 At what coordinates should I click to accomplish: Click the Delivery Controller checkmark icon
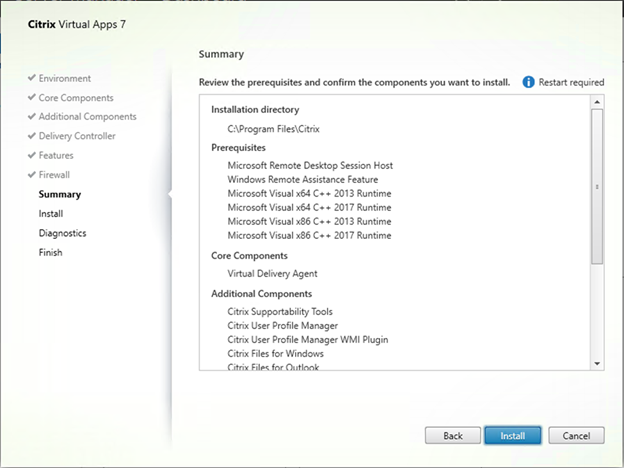(32, 136)
